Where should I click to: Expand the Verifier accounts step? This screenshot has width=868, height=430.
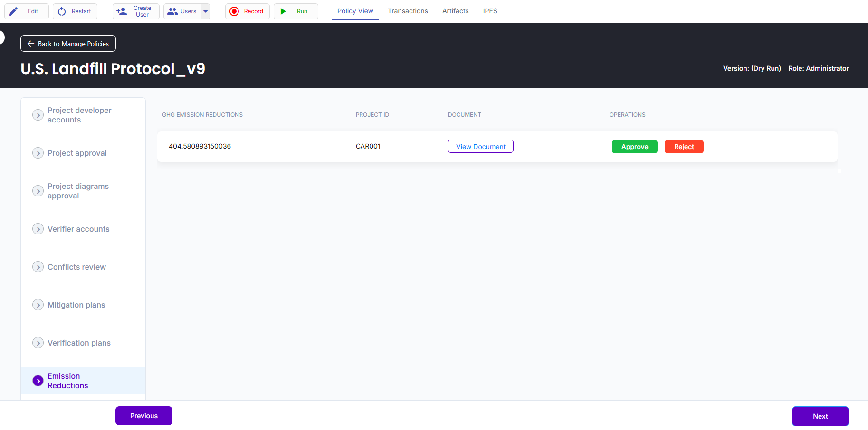click(x=38, y=229)
